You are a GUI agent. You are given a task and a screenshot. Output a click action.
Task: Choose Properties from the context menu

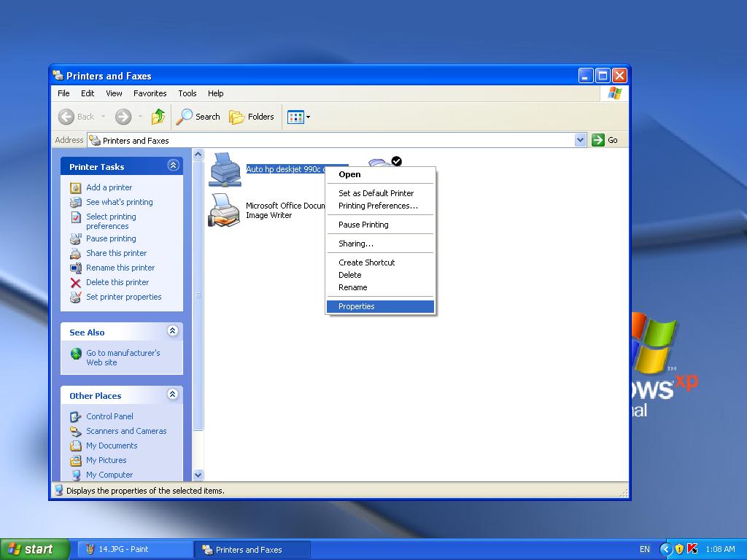coord(357,306)
